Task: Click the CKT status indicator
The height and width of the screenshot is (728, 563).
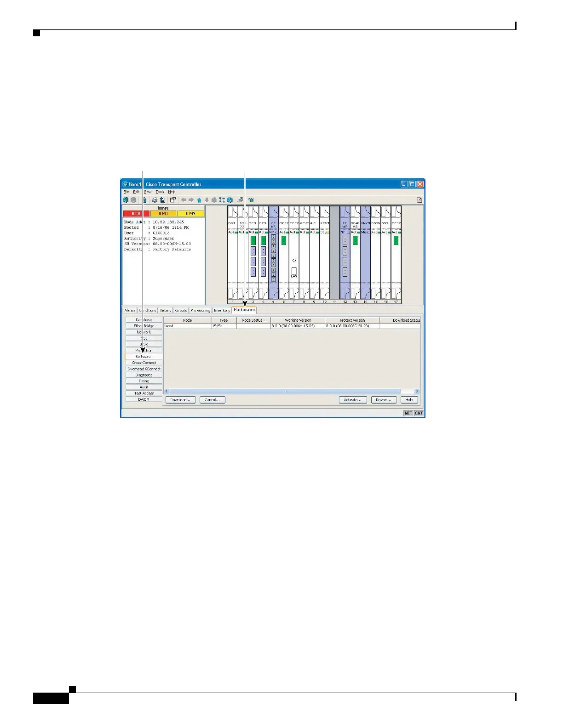Action: 419,413
